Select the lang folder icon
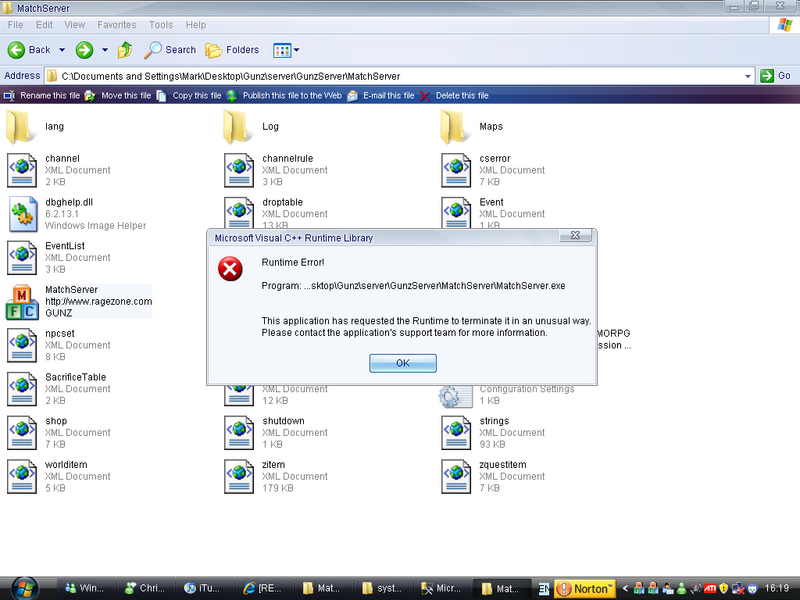This screenshot has height=600, width=800. 22,127
